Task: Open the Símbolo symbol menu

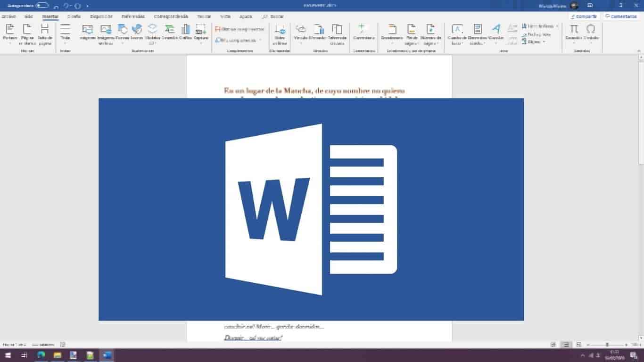Action: [x=591, y=34]
